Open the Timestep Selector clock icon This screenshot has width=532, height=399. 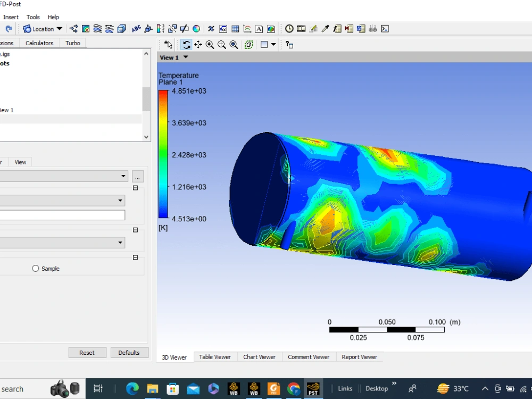(289, 29)
